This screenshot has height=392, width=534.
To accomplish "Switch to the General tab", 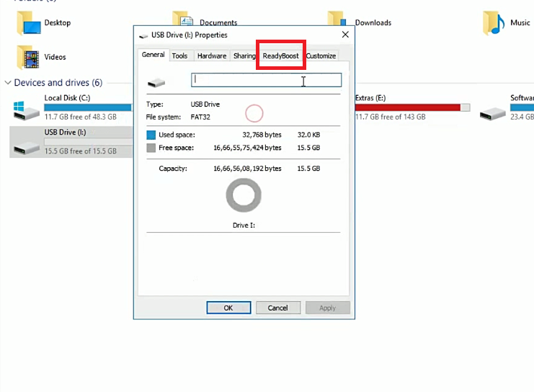I will coord(153,55).
